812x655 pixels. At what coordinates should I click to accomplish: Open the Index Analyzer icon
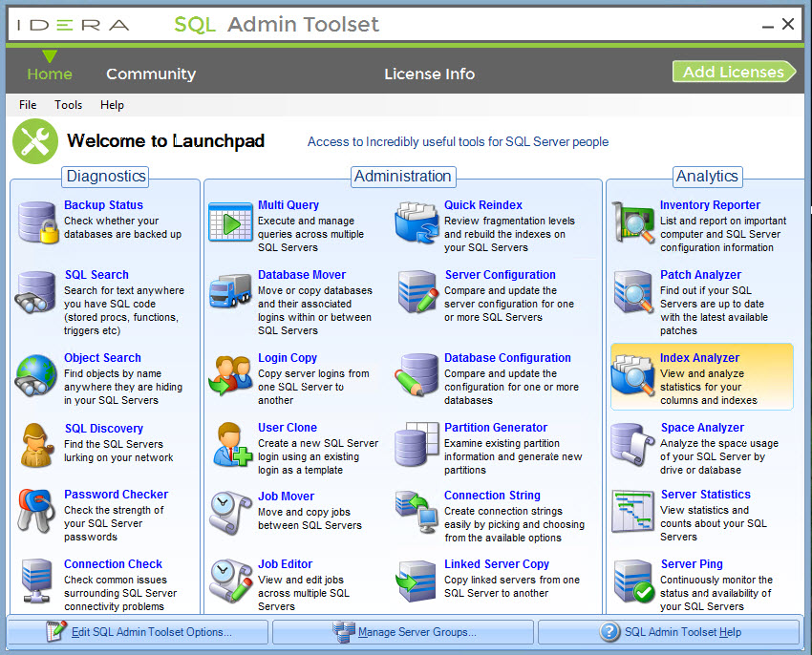[632, 375]
